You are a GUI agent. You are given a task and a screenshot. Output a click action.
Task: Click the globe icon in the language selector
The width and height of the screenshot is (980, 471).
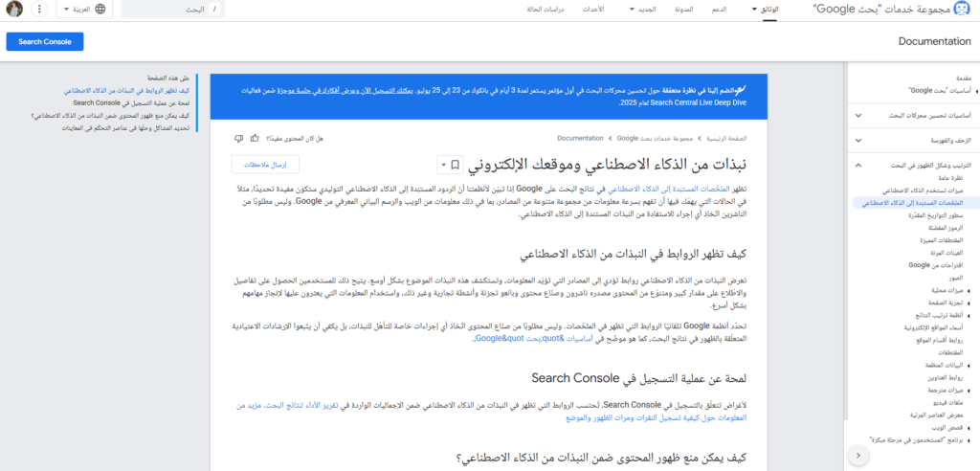tap(100, 9)
